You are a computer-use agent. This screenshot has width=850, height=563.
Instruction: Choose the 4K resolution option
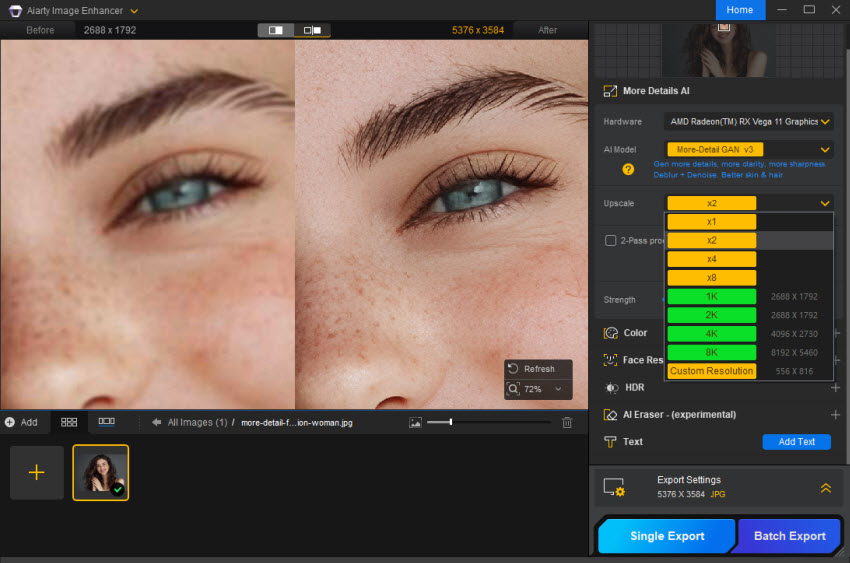pos(711,334)
